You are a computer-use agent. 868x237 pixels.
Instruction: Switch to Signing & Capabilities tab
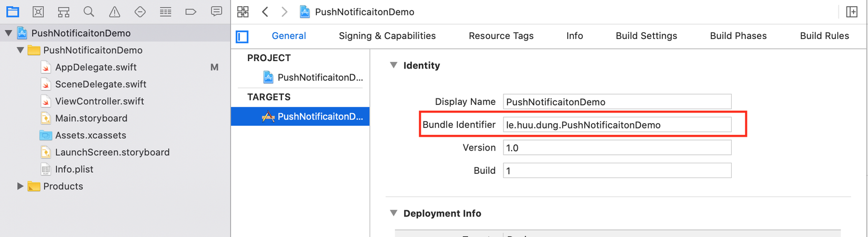tap(387, 36)
